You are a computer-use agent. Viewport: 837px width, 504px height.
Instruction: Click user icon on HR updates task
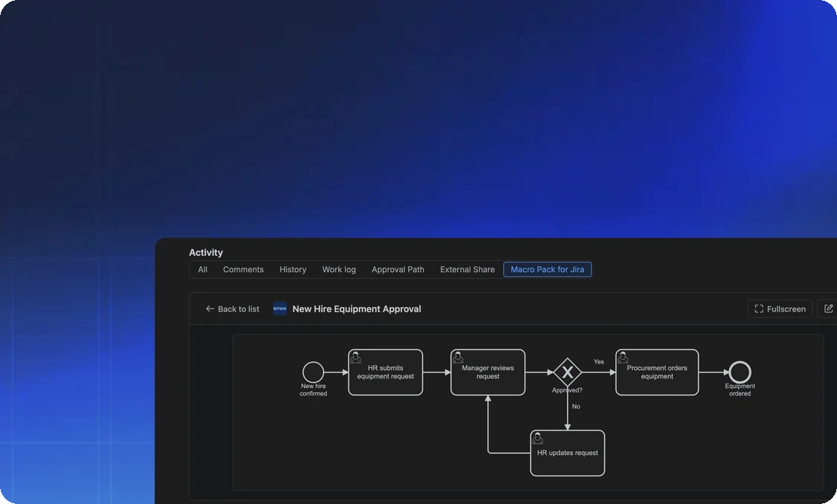click(x=537, y=439)
